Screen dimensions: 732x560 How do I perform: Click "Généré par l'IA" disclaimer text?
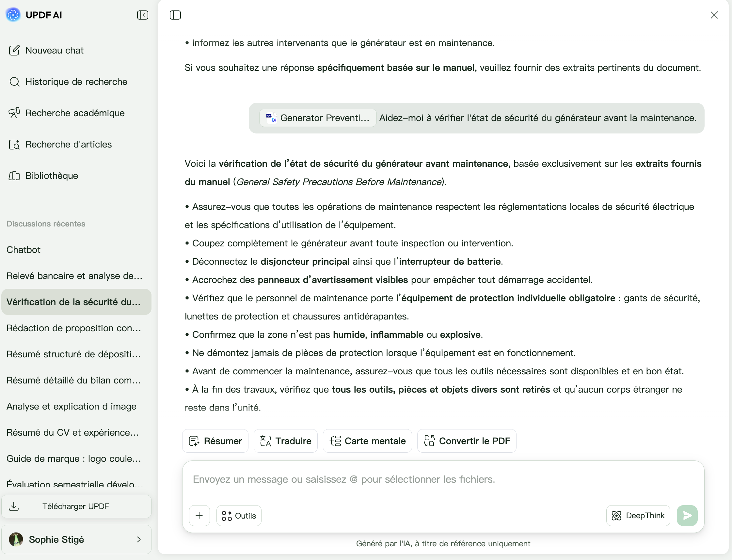(x=443, y=543)
